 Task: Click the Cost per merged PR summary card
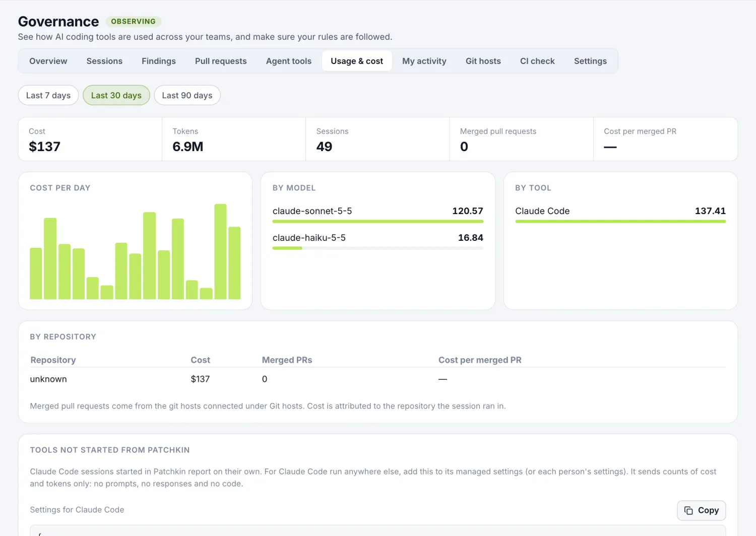665,139
